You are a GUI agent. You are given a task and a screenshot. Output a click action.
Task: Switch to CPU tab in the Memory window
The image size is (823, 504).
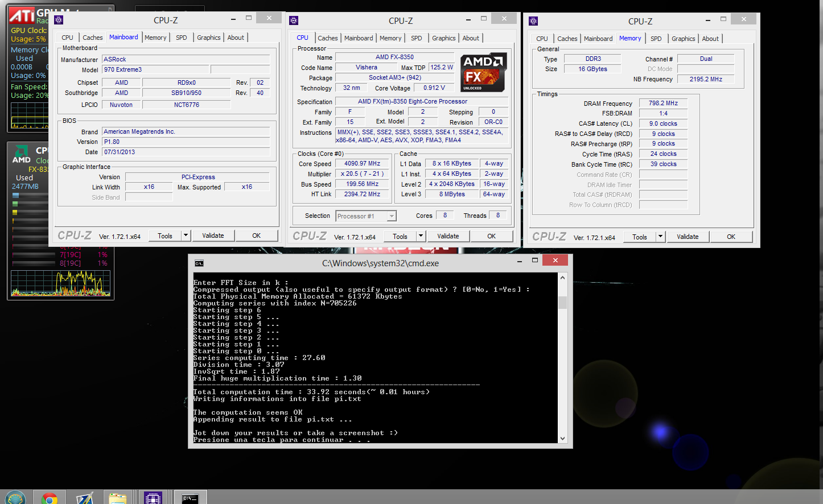pyautogui.click(x=542, y=39)
